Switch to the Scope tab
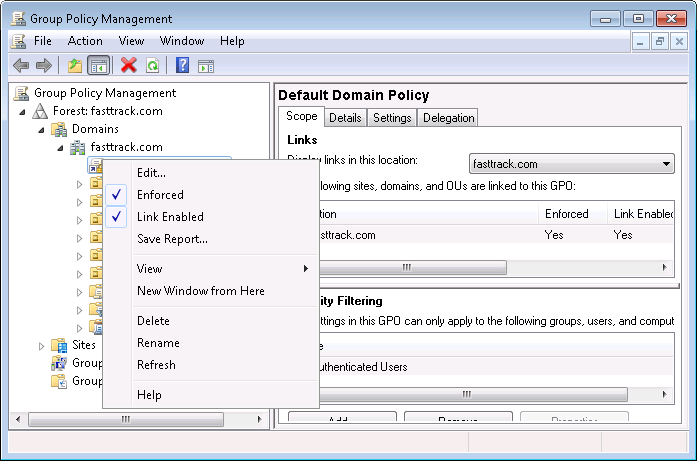Viewport: 697px width, 461px height. point(302,116)
